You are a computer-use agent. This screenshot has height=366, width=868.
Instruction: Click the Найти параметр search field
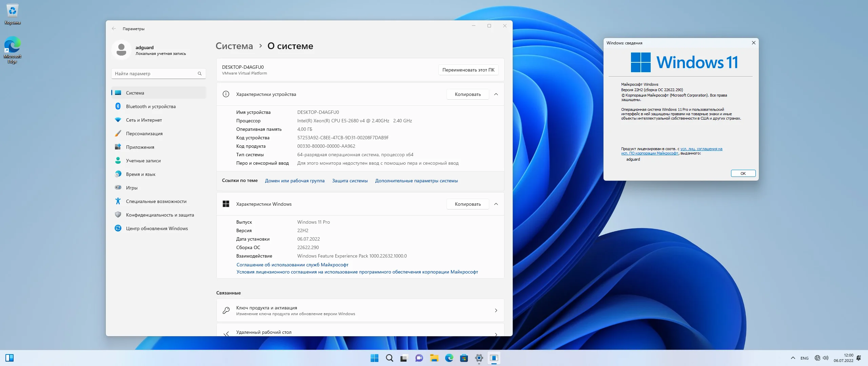[x=156, y=74]
